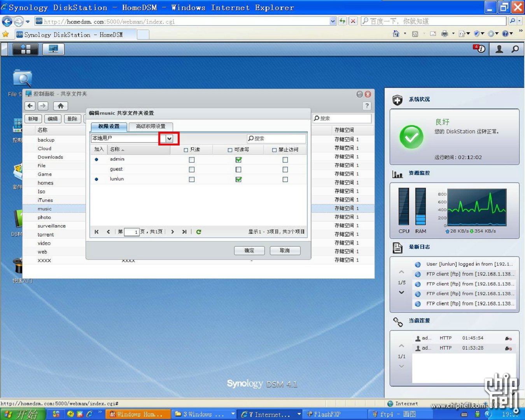
Task: Open the user account options icon
Action: tap(499, 49)
